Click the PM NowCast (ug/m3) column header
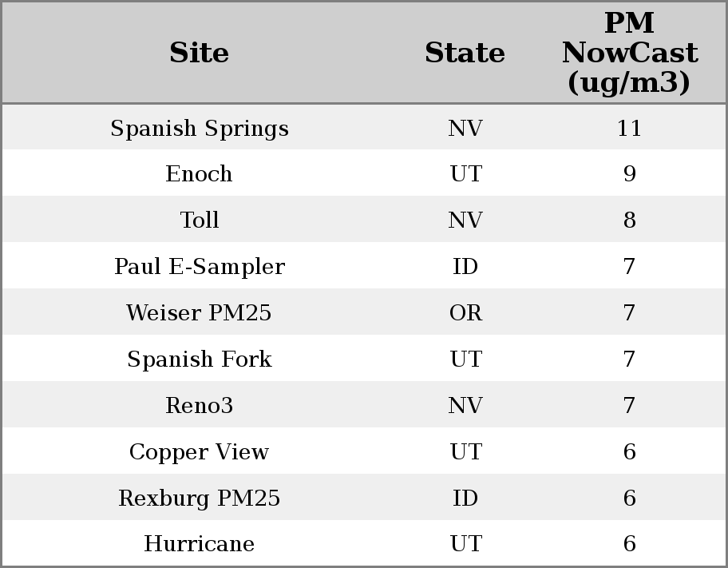 coord(629,53)
